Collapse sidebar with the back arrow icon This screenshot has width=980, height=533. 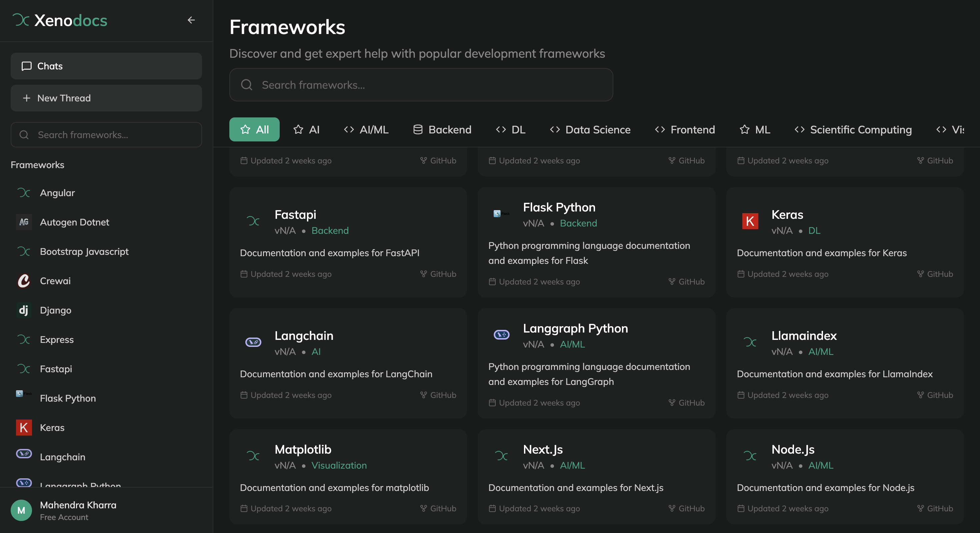(x=191, y=20)
